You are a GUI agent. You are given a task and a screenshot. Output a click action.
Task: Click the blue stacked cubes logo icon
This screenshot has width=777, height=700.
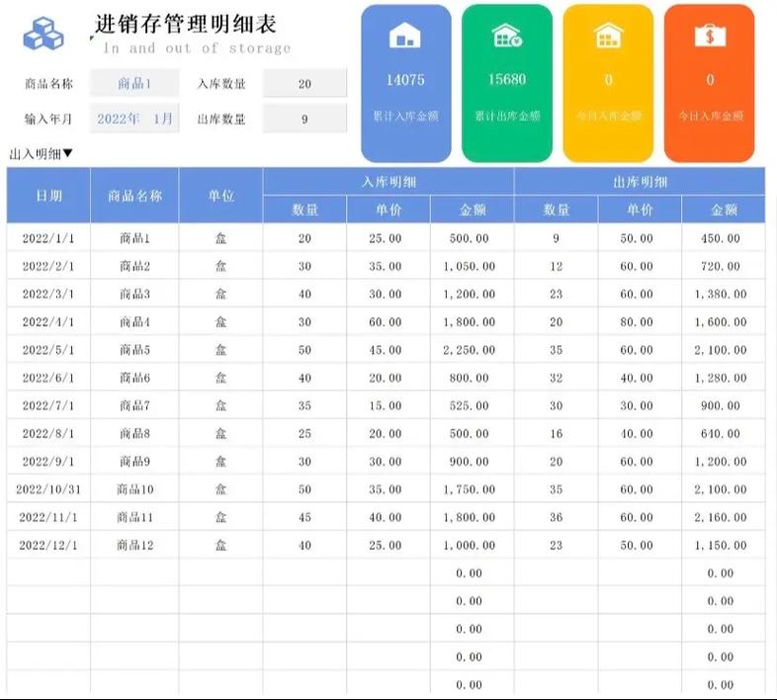(x=43, y=34)
